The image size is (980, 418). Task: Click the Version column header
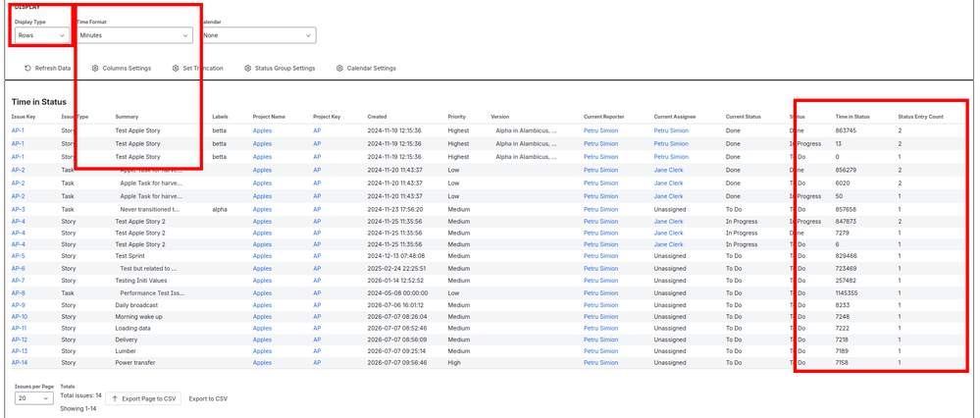(x=500, y=117)
